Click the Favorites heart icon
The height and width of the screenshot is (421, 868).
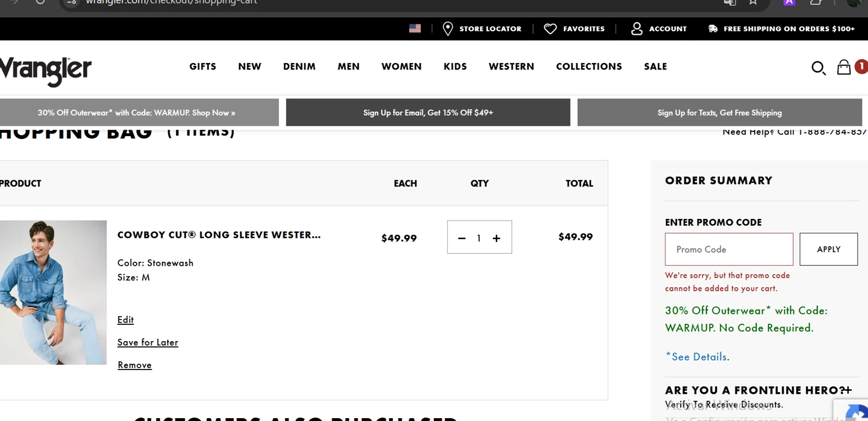pyautogui.click(x=550, y=29)
